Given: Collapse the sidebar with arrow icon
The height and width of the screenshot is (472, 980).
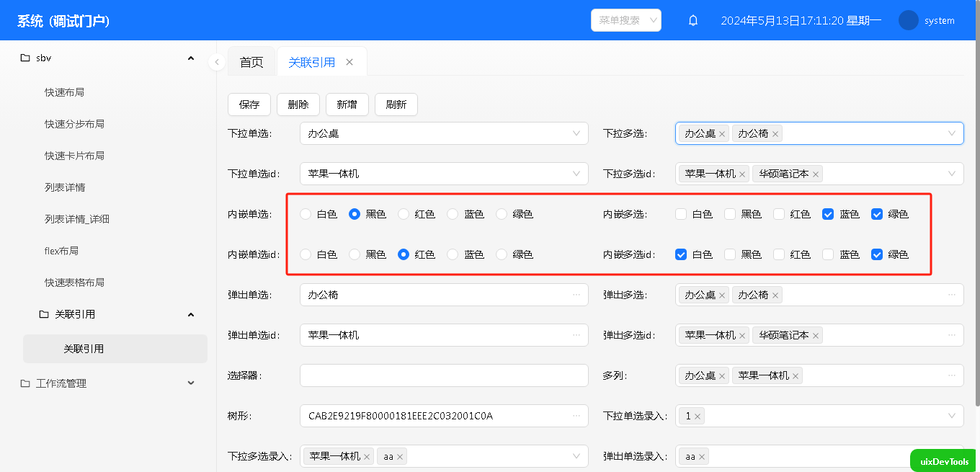Looking at the screenshot, I should (x=217, y=62).
